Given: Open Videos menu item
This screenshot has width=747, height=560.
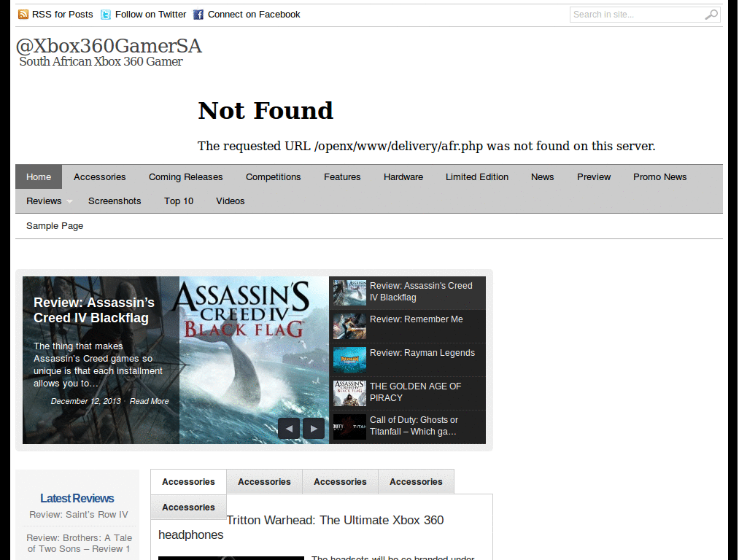Looking at the screenshot, I should [x=230, y=201].
